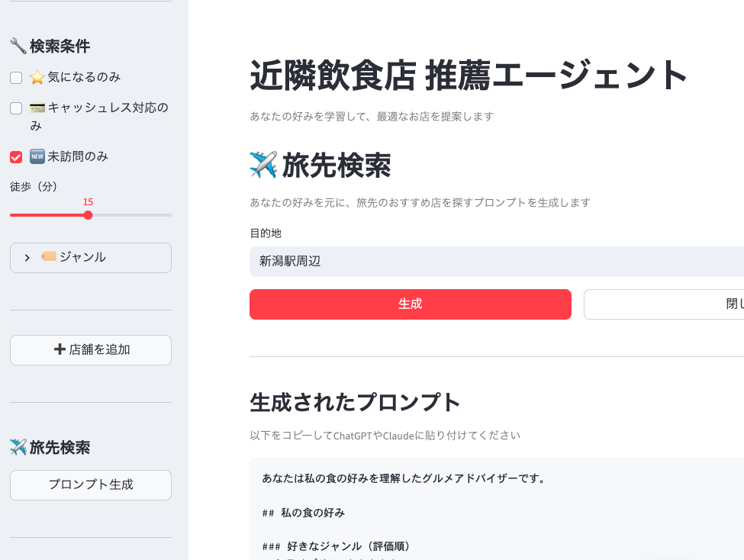Image resolution: width=744 pixels, height=560 pixels.
Task: Click the generated prompt text block
Action: [497, 509]
